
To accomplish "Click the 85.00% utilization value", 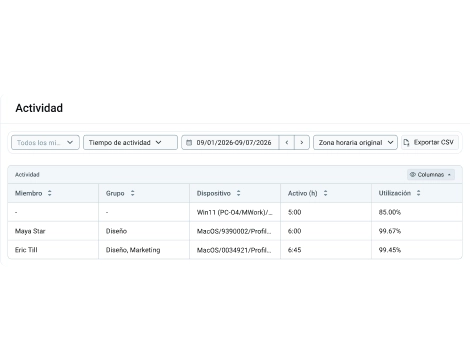I will point(390,212).
